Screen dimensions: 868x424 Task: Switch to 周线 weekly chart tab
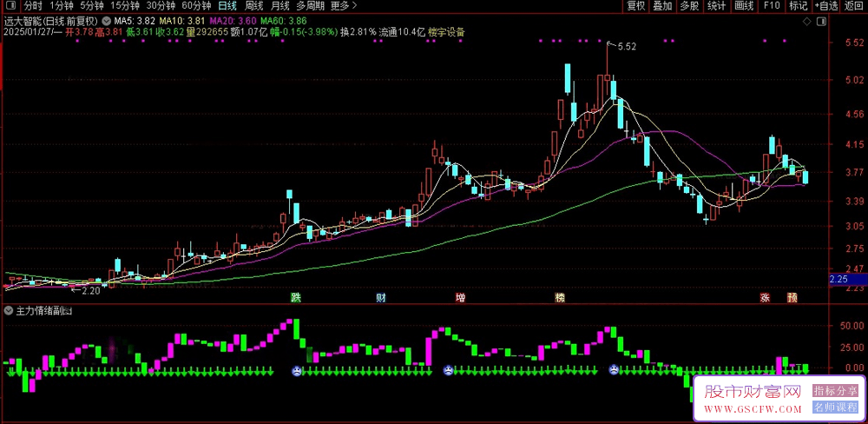tap(254, 6)
